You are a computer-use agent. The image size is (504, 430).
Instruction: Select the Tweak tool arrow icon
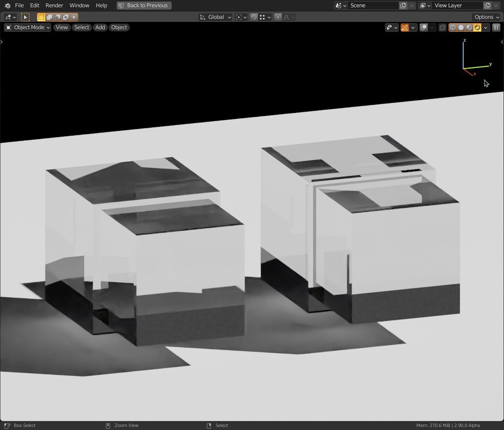pos(25,17)
